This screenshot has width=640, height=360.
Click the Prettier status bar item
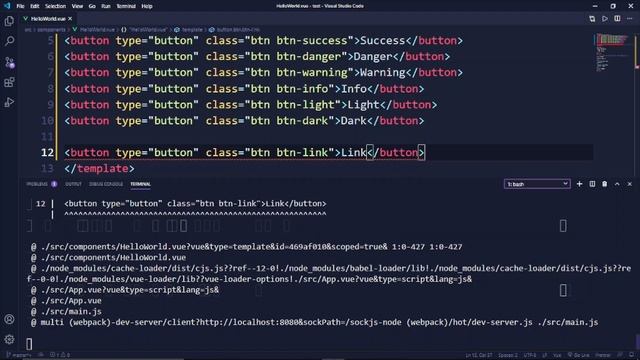tap(603, 355)
